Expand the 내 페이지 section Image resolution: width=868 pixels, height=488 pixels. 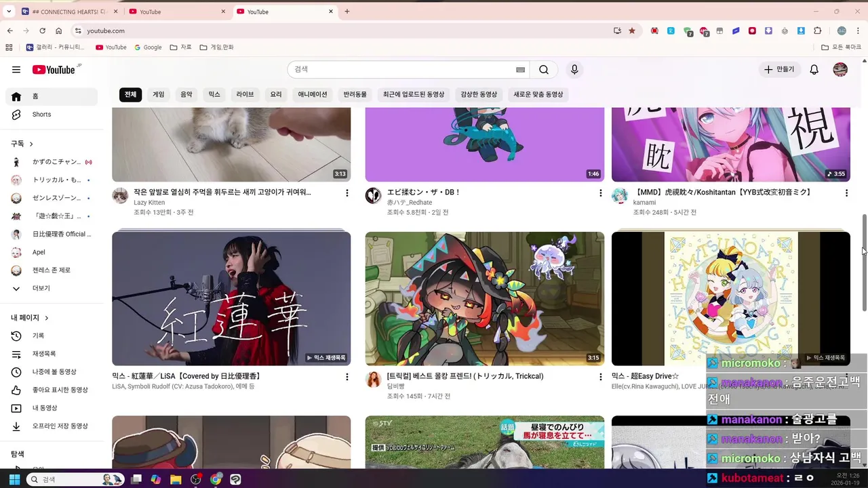pyautogui.click(x=30, y=318)
